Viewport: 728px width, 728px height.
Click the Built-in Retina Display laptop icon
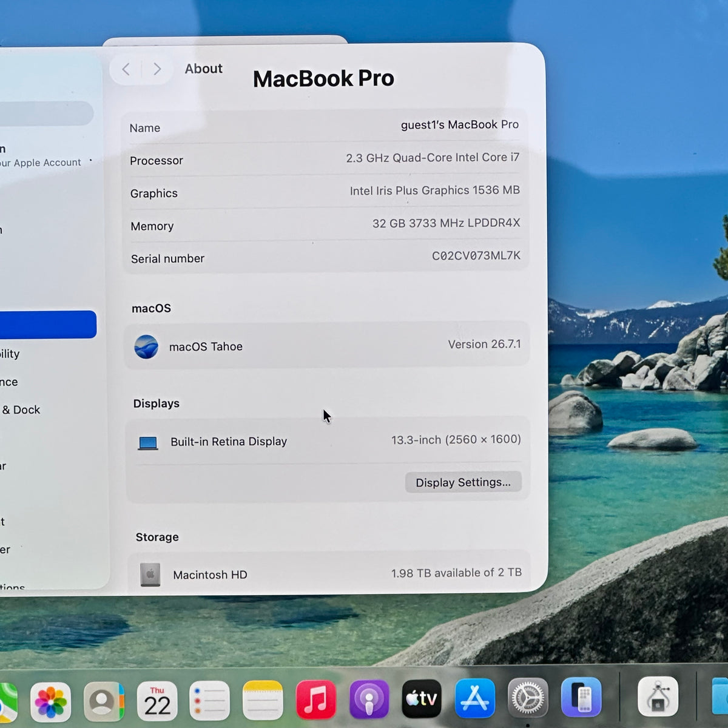(x=148, y=443)
